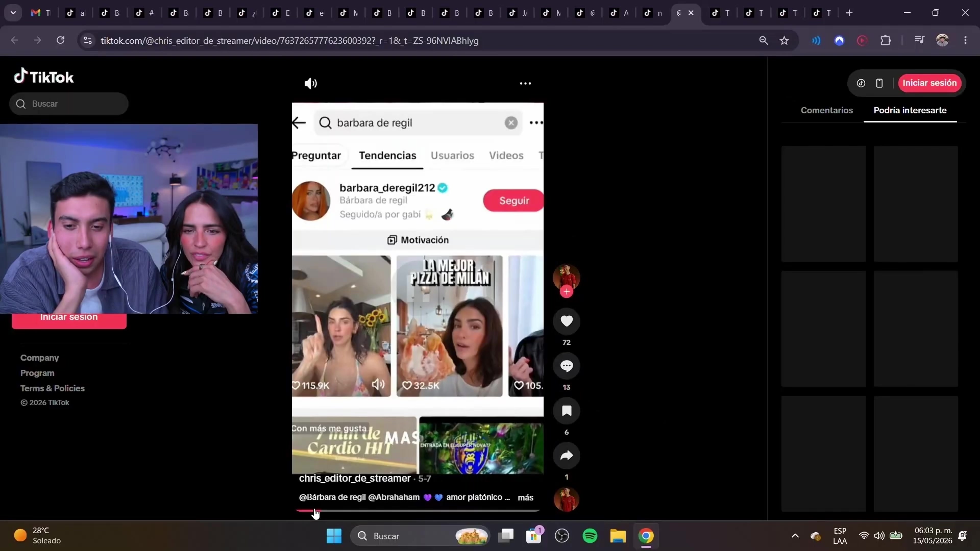Close the active browser tab
This screenshot has width=980, height=551.
(x=691, y=13)
